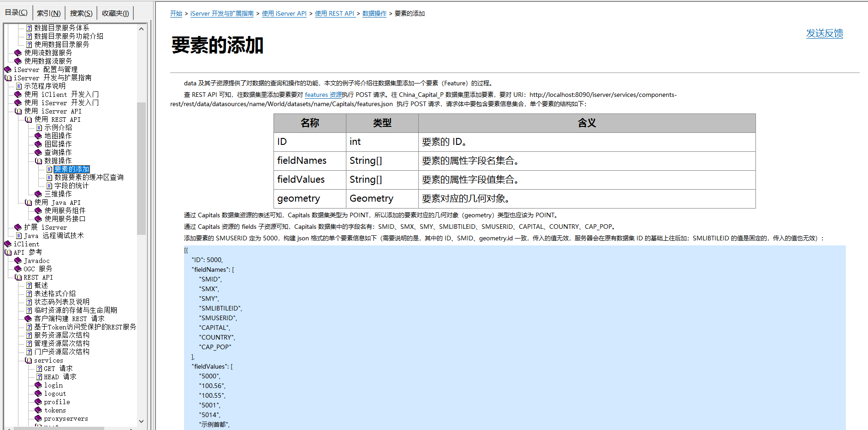
Task: Click the tree panel scroll-down arrow
Action: coord(142,421)
